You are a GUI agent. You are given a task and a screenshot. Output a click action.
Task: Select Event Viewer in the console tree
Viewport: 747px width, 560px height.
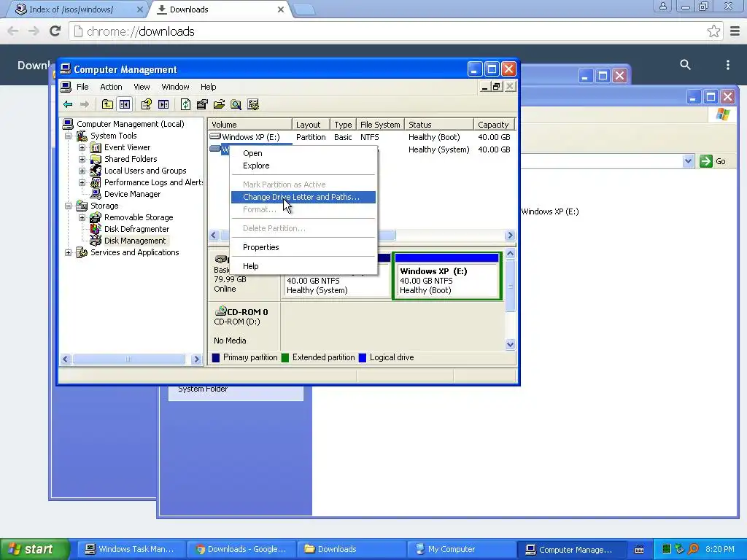pyautogui.click(x=127, y=147)
